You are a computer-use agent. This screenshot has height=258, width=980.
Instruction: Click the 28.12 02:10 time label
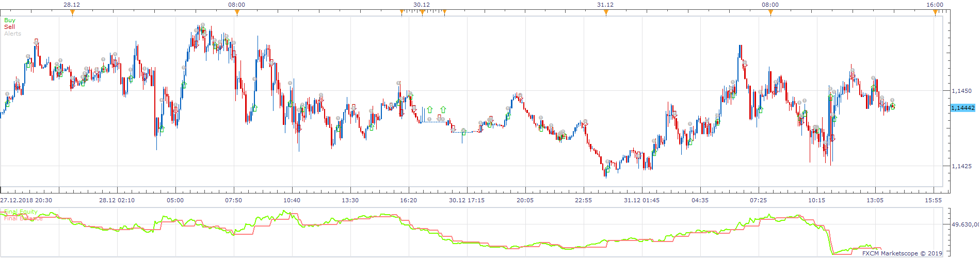[x=117, y=200]
